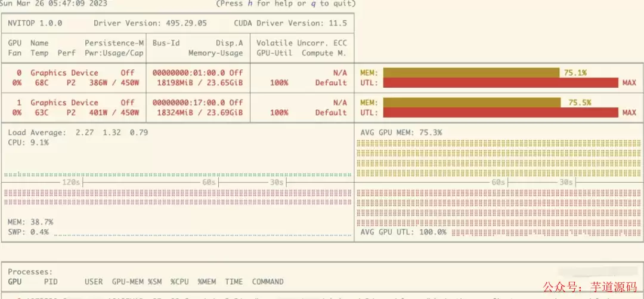The width and height of the screenshot is (644, 299).
Task: Click the '386W / 450W' power reading
Action: (114, 83)
